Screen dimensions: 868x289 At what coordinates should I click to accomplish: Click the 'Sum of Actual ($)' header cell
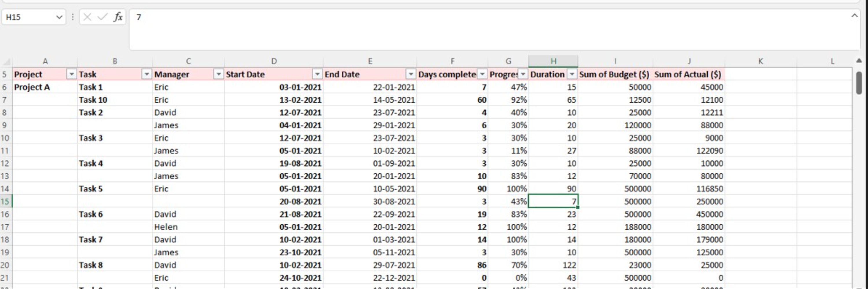pyautogui.click(x=689, y=74)
